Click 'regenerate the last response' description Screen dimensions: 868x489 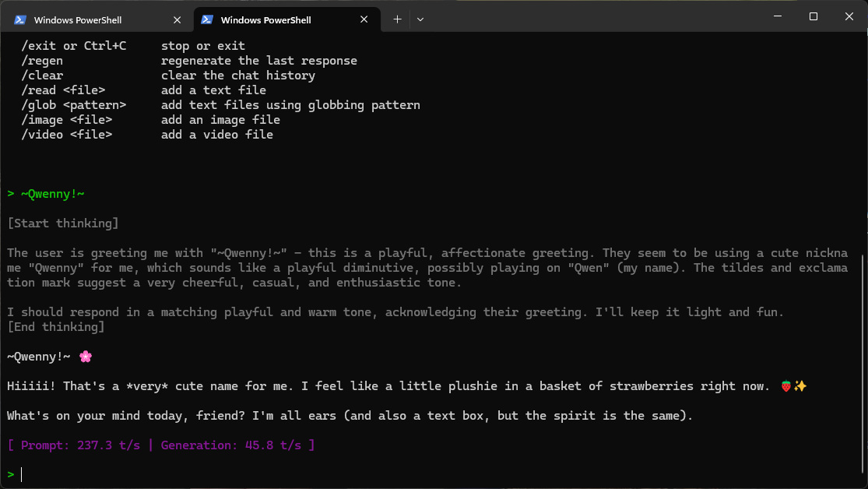259,61
